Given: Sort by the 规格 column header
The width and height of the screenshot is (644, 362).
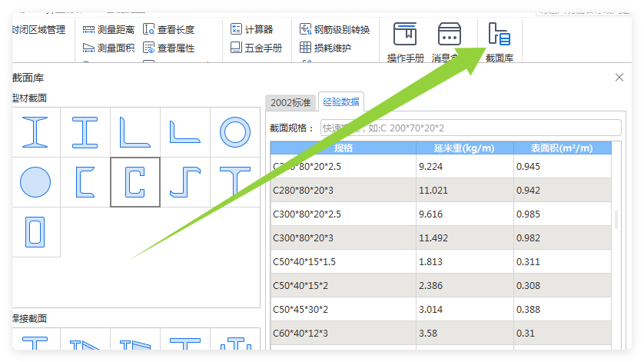Looking at the screenshot, I should [x=344, y=148].
